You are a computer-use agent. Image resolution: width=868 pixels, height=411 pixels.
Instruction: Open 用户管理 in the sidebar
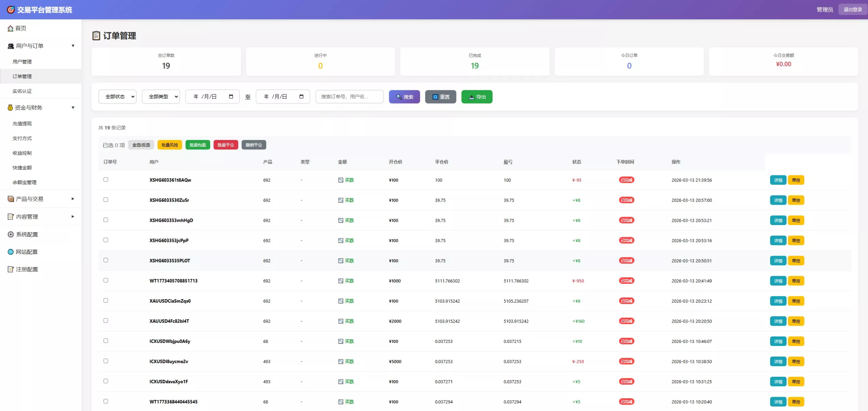click(x=22, y=62)
